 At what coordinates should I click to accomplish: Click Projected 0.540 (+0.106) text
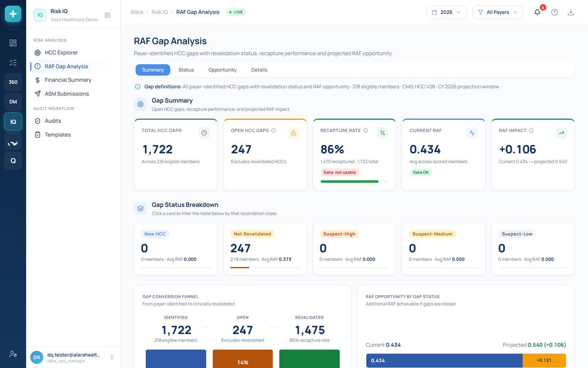pyautogui.click(x=534, y=345)
